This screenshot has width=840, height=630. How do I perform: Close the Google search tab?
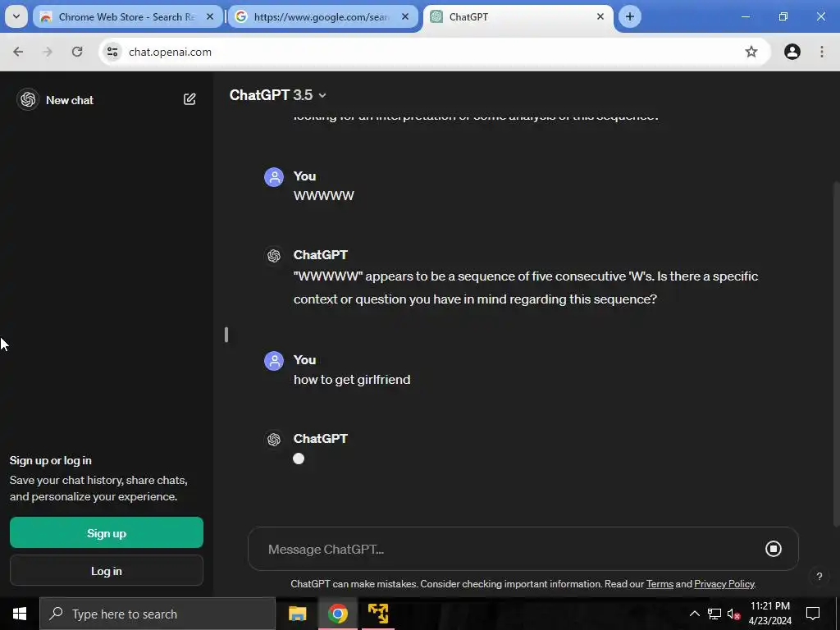(x=405, y=16)
